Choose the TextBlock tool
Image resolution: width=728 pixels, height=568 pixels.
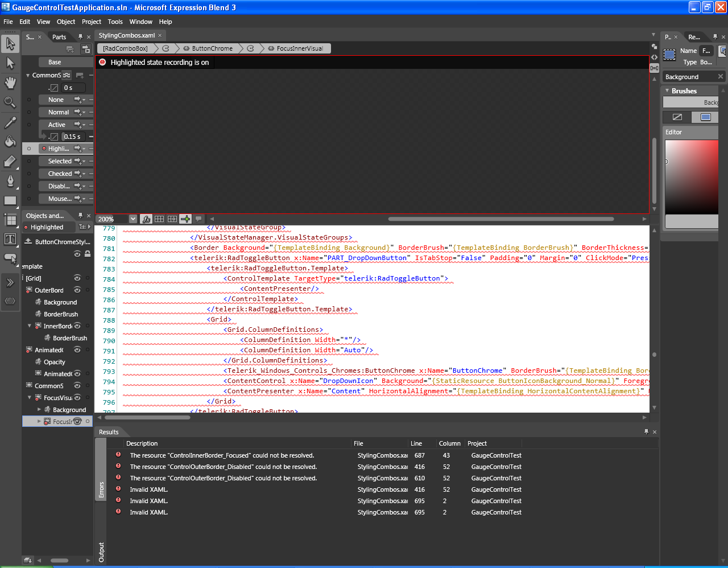click(10, 239)
